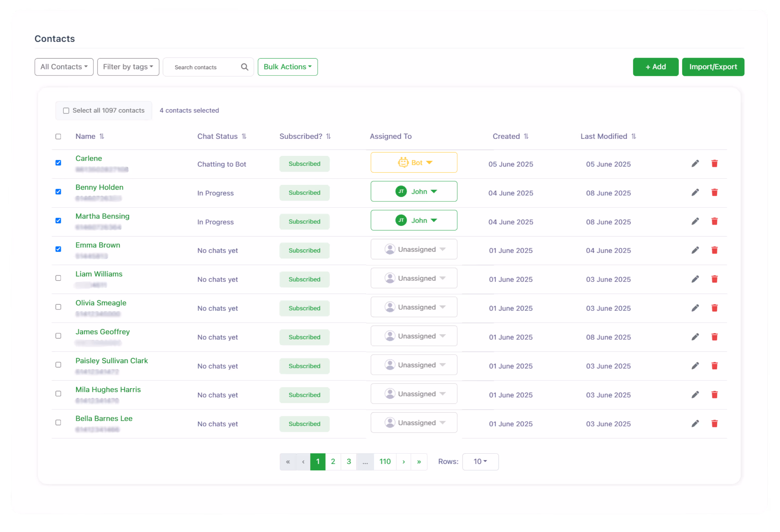This screenshot has width=780, height=532.
Task: Sort by Chat Status column arrows
Action: pyautogui.click(x=244, y=136)
